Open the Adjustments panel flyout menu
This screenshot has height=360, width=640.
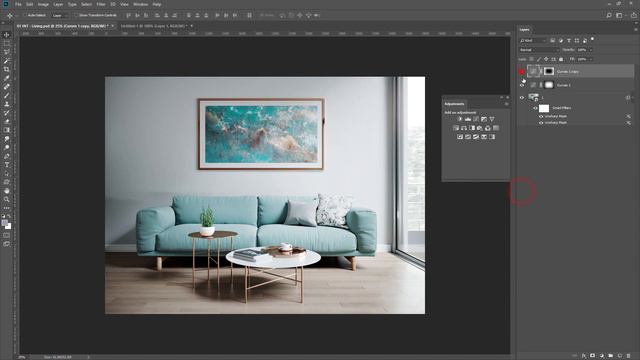(x=507, y=104)
